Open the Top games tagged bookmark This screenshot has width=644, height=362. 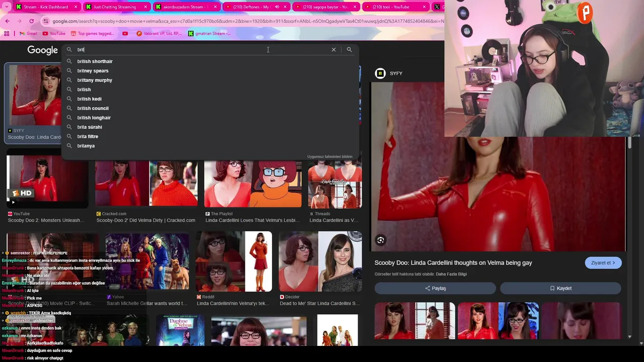[x=92, y=34]
